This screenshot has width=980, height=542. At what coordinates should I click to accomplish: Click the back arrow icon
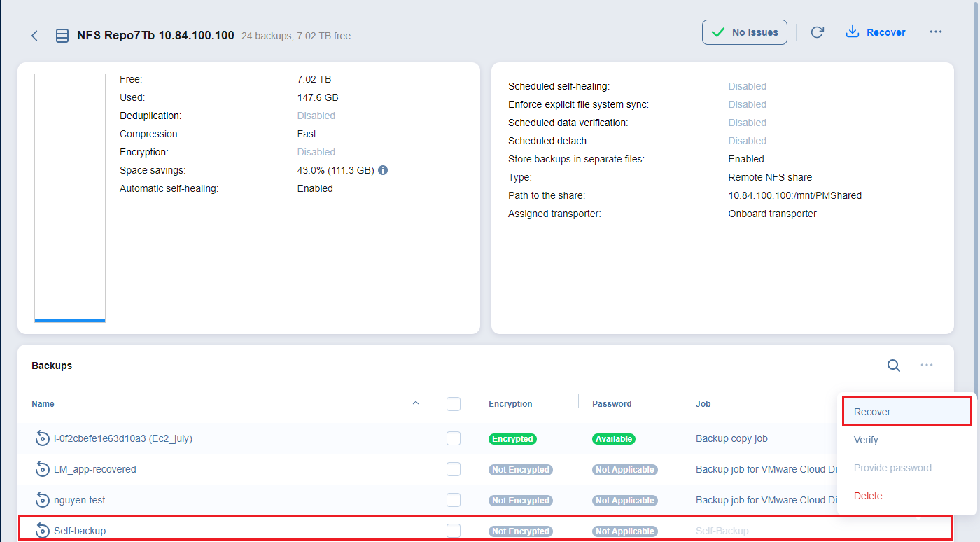34,36
